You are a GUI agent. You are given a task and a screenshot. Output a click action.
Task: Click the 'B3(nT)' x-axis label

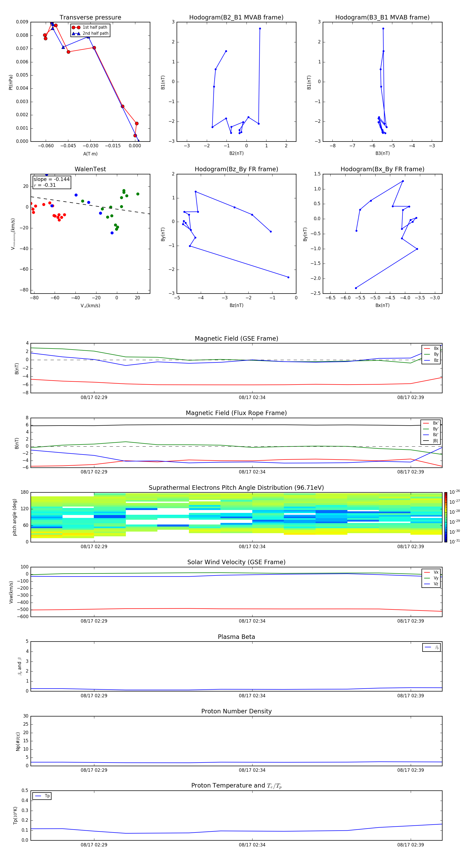click(x=382, y=153)
